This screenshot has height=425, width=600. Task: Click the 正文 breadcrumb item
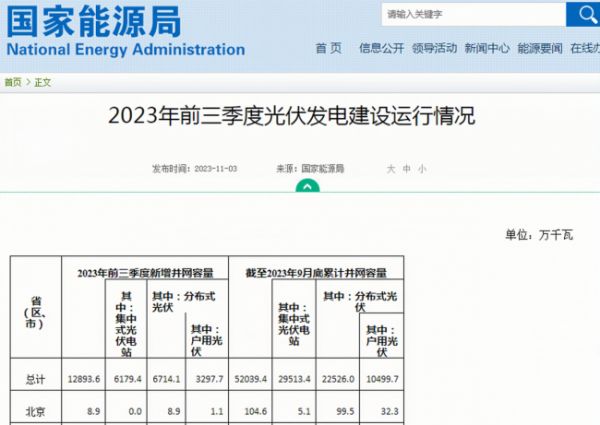click(42, 82)
